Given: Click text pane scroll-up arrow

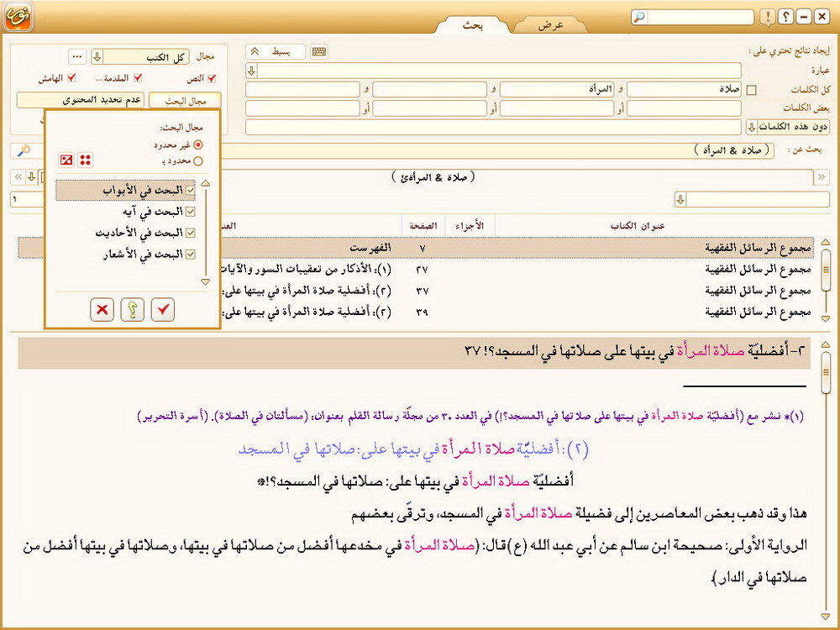Looking at the screenshot, I should point(826,344).
